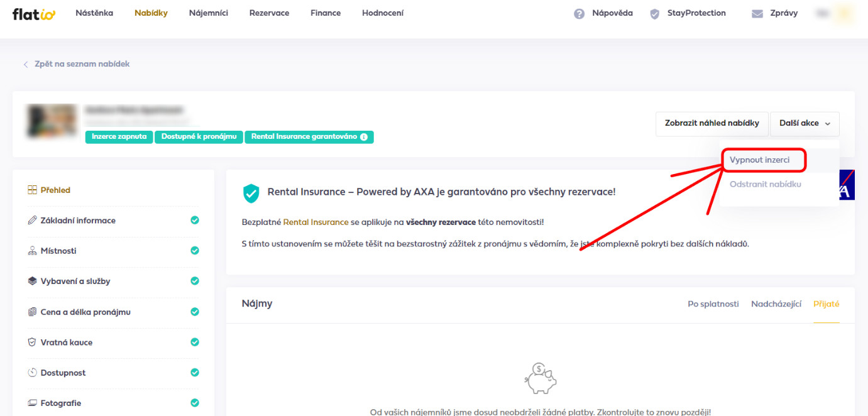Click the Zobrazit náhled nabídky button

pos(712,124)
